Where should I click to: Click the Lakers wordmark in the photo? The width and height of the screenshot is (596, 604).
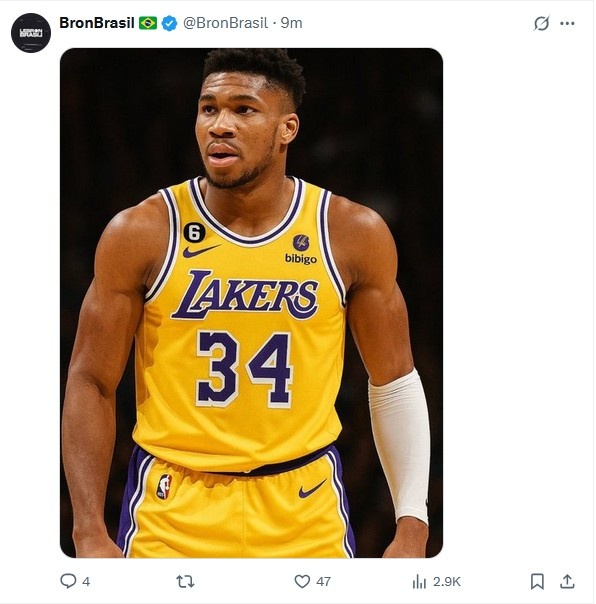coord(245,295)
